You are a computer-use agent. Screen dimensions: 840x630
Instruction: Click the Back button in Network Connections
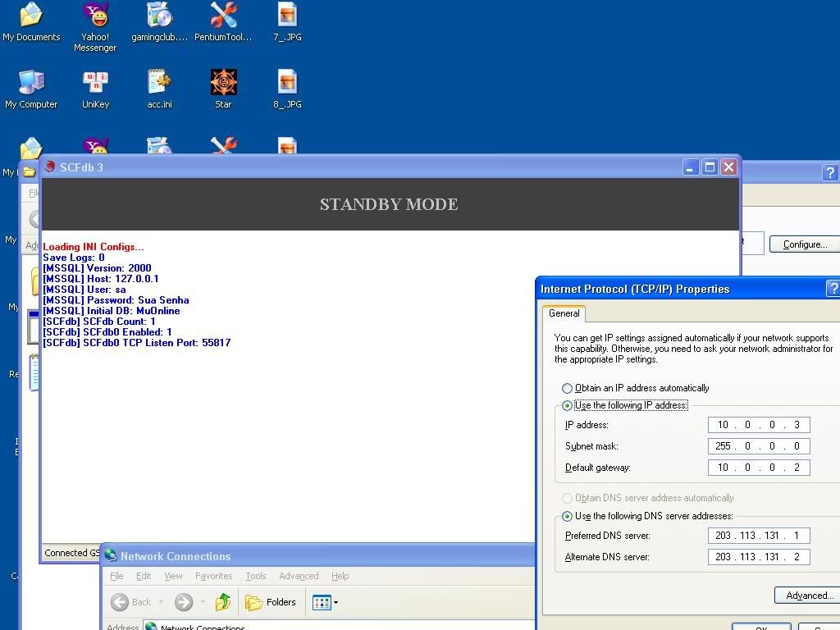click(x=131, y=602)
